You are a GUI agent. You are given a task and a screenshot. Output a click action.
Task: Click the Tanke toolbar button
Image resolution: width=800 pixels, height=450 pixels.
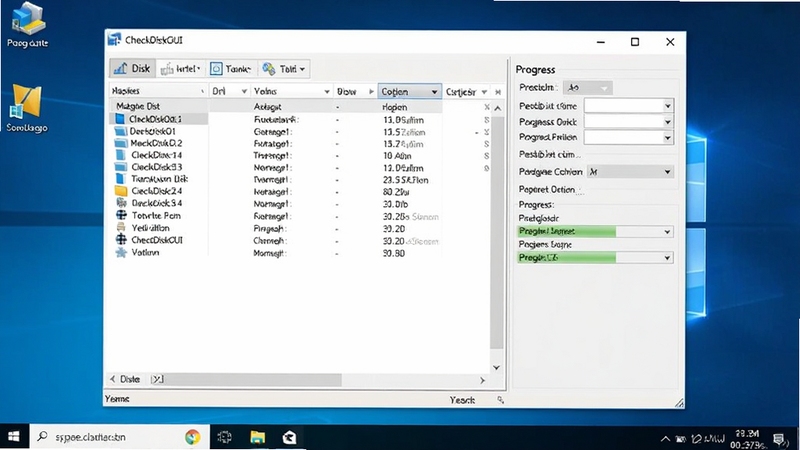tap(231, 68)
